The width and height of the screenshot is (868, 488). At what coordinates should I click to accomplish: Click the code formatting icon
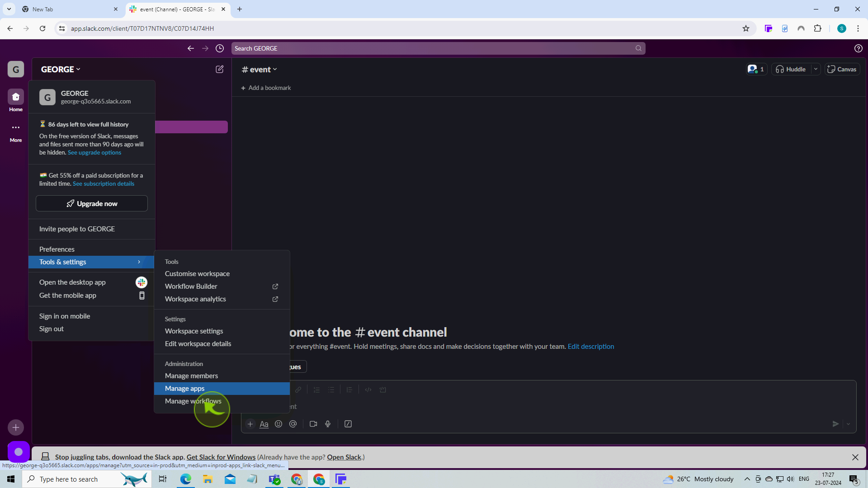tap(368, 389)
